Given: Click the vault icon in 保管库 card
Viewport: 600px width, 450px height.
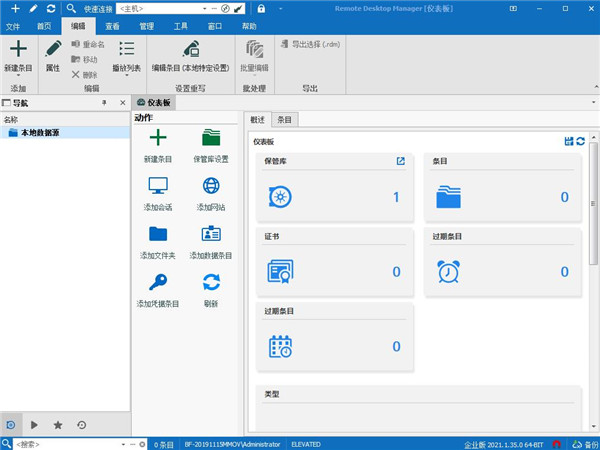Looking at the screenshot, I should coord(280,197).
